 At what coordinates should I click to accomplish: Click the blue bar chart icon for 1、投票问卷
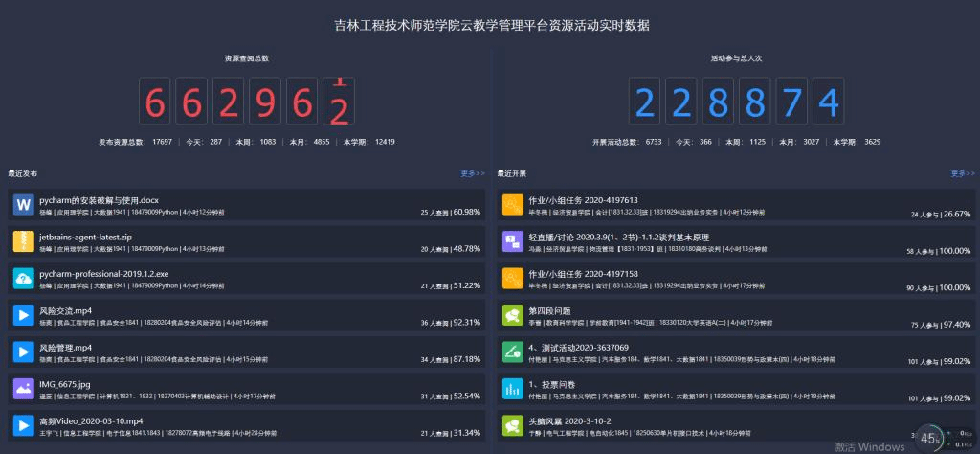[x=513, y=389]
